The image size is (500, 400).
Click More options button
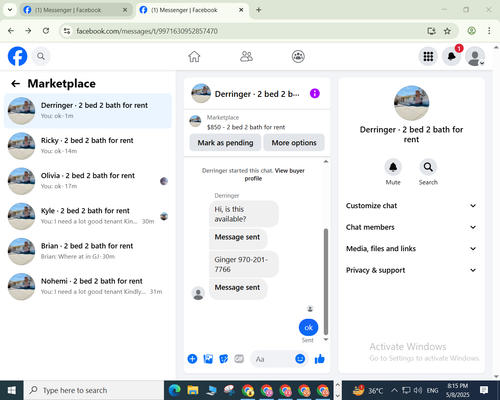click(294, 143)
